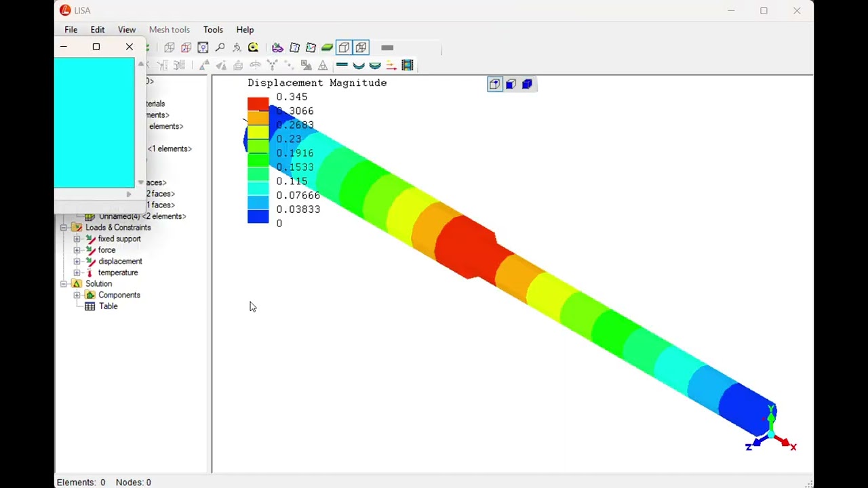Click the grayed triangle mesh refine icon
The height and width of the screenshot is (488, 868).
pos(204,66)
